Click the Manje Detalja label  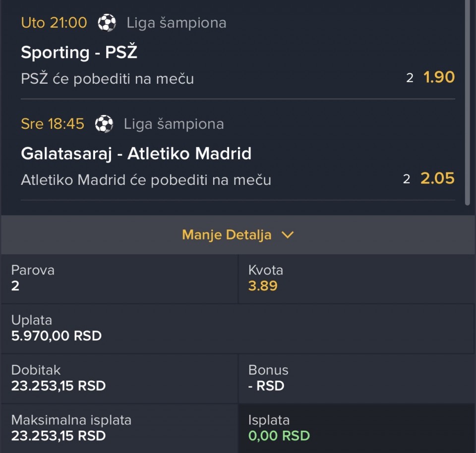[x=227, y=235]
